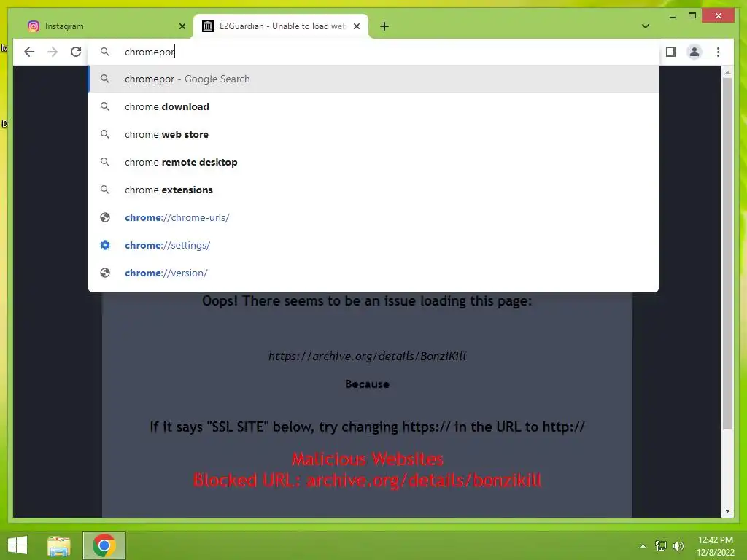The height and width of the screenshot is (560, 747).
Task: Maximize the Chrome window
Action: tap(692, 16)
